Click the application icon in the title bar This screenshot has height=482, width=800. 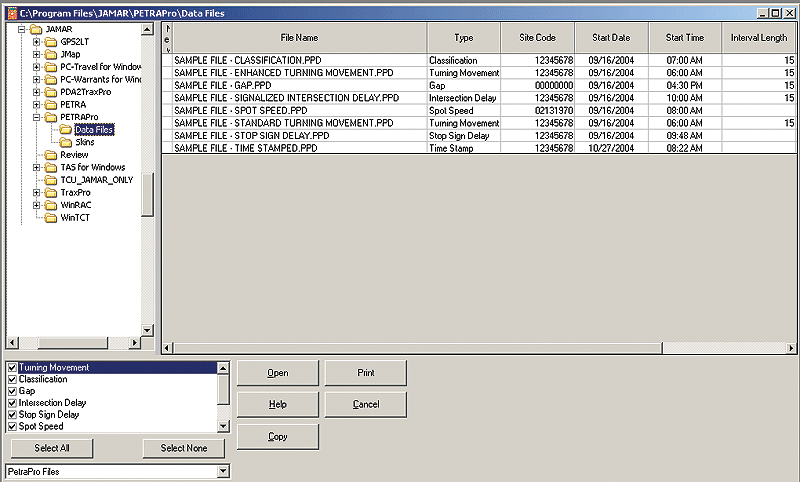(x=12, y=13)
